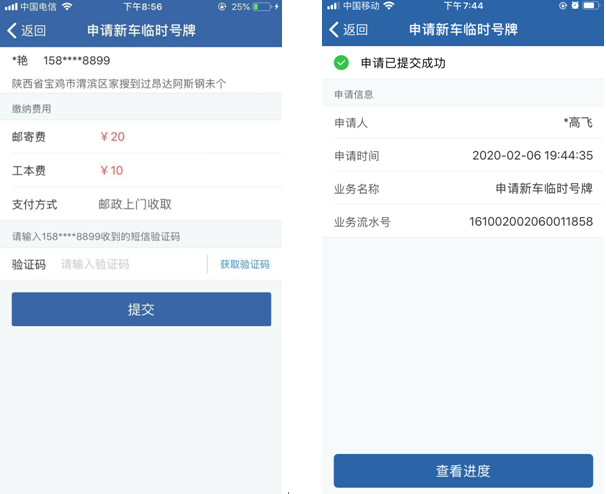Tap the green success checkmark icon

341,63
